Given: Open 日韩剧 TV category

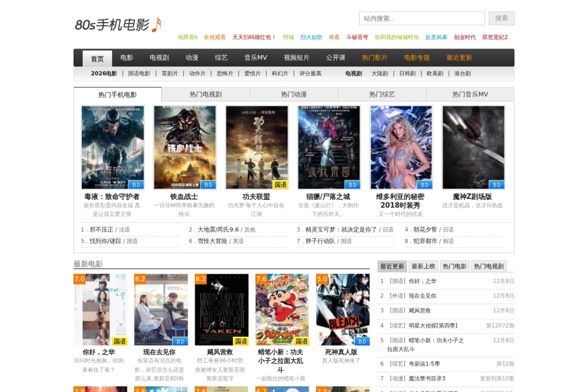Looking at the screenshot, I should [407, 73].
